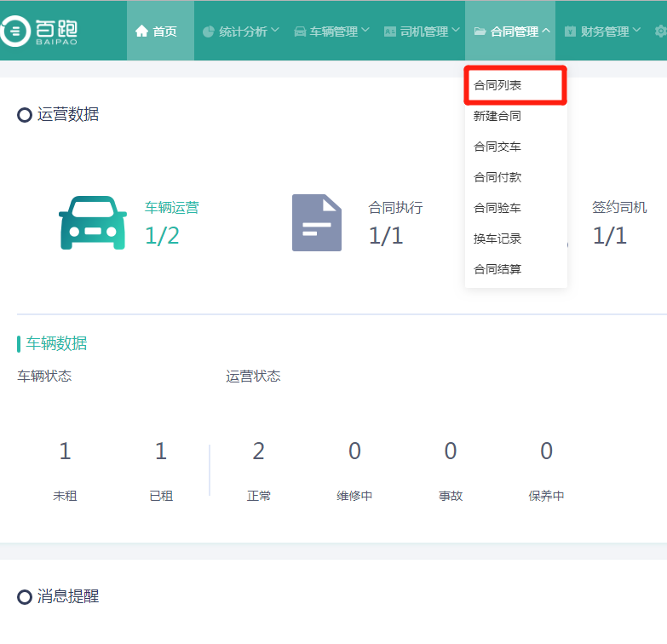This screenshot has height=644, width=667.
Task: Select 合同列表 from the dropdown
Action: pyautogui.click(x=497, y=85)
